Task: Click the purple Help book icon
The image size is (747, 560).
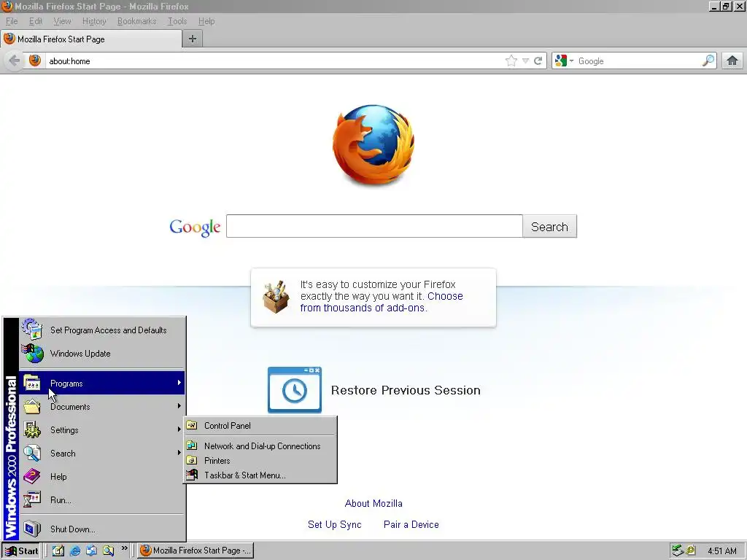Action: 32,476
